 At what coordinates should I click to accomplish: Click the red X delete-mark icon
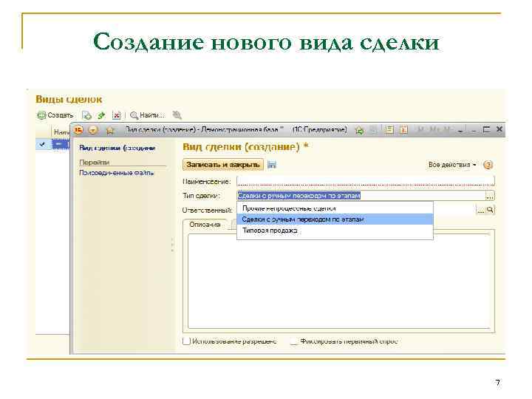pos(117,115)
